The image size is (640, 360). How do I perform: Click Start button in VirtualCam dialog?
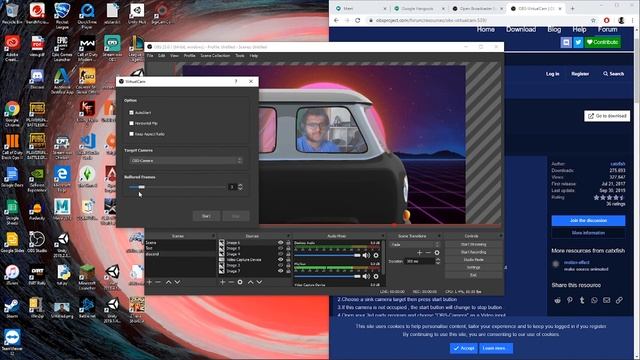click(206, 216)
